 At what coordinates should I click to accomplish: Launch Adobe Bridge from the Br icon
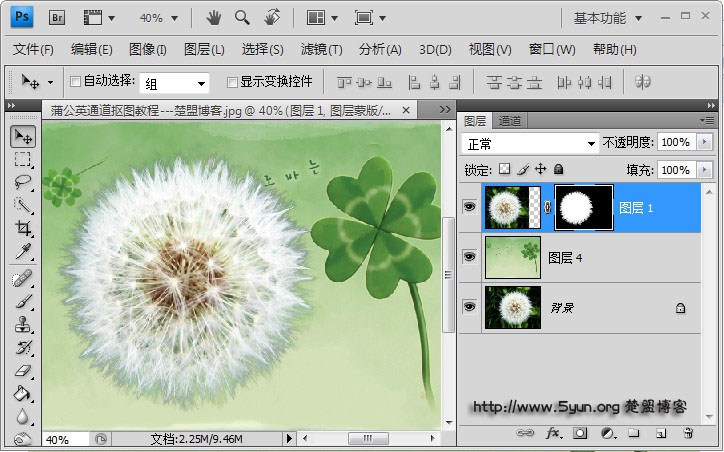(x=57, y=17)
